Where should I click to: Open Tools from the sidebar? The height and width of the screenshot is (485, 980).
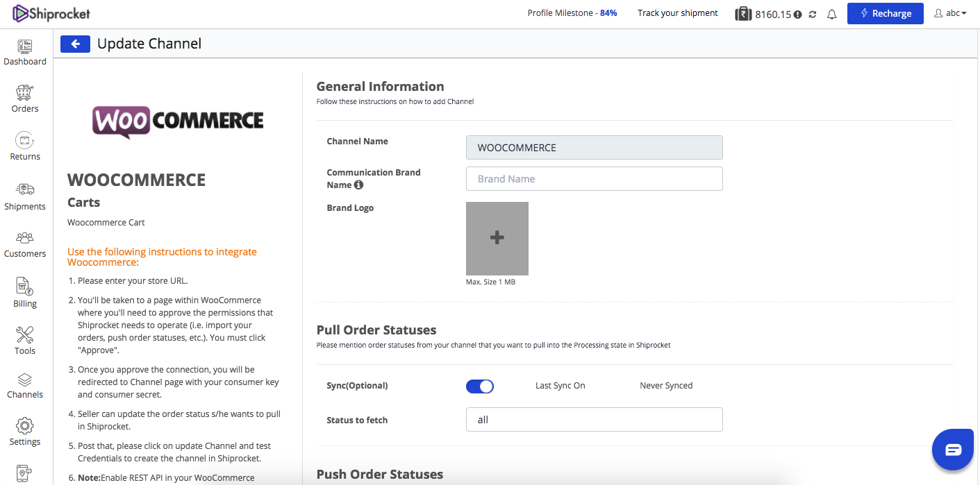pos(25,341)
